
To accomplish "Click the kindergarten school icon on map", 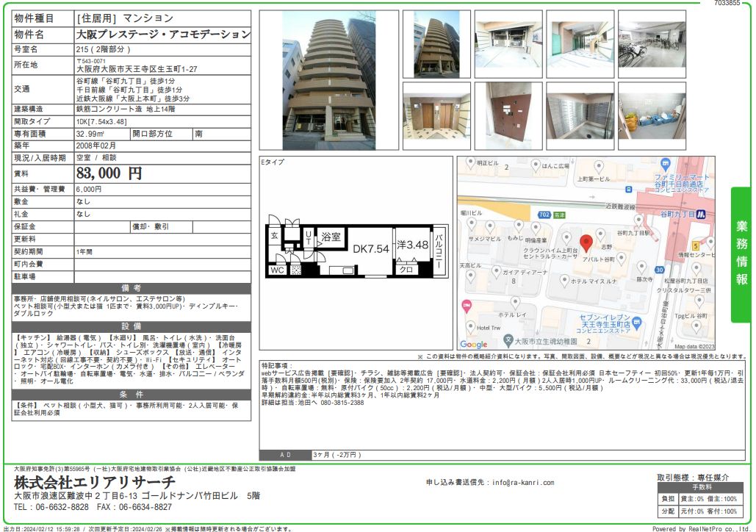I will [x=508, y=339].
